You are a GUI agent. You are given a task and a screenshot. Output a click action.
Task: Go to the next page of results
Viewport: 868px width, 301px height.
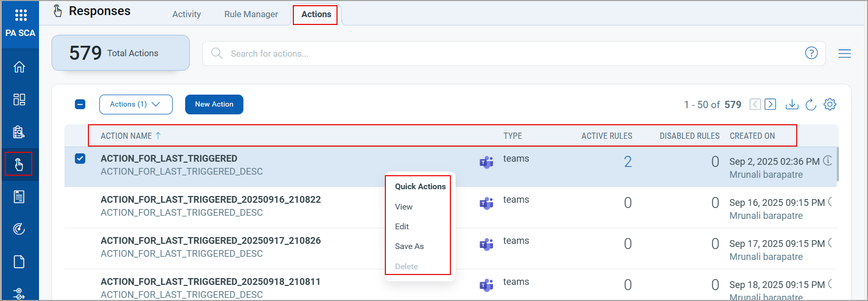pos(771,104)
